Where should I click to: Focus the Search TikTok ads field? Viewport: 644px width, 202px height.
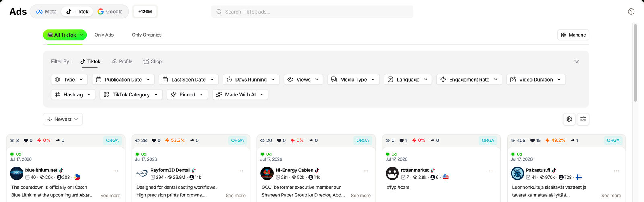pos(312,12)
